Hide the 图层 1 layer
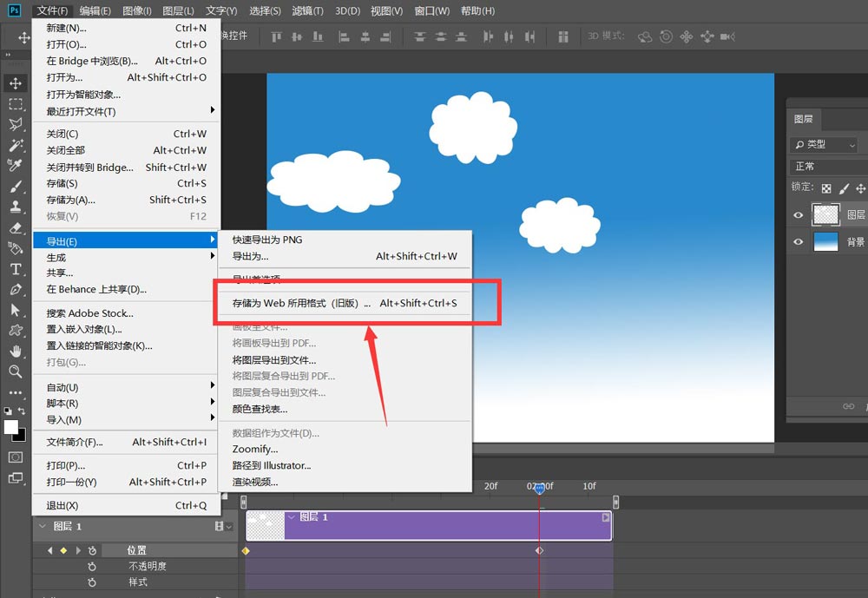The height and width of the screenshot is (598, 868). [x=798, y=214]
